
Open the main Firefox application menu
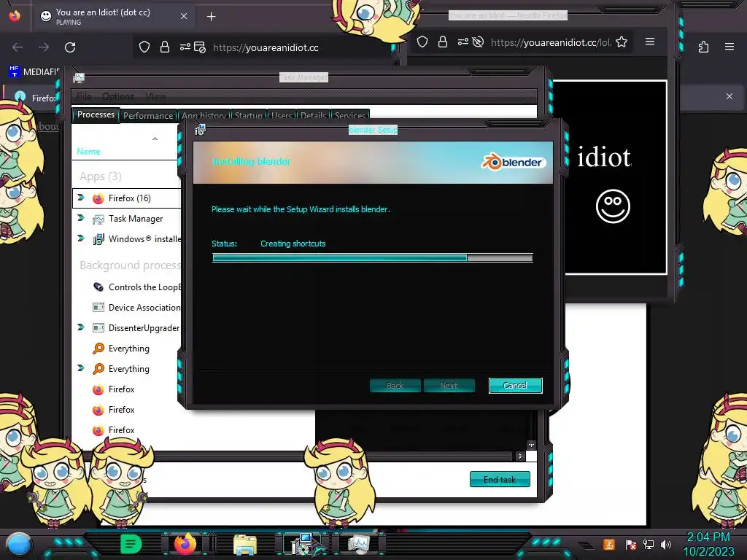729,47
